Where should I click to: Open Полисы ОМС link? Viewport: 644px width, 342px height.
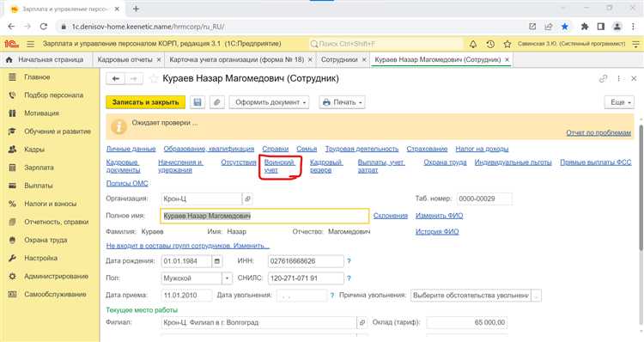click(127, 183)
